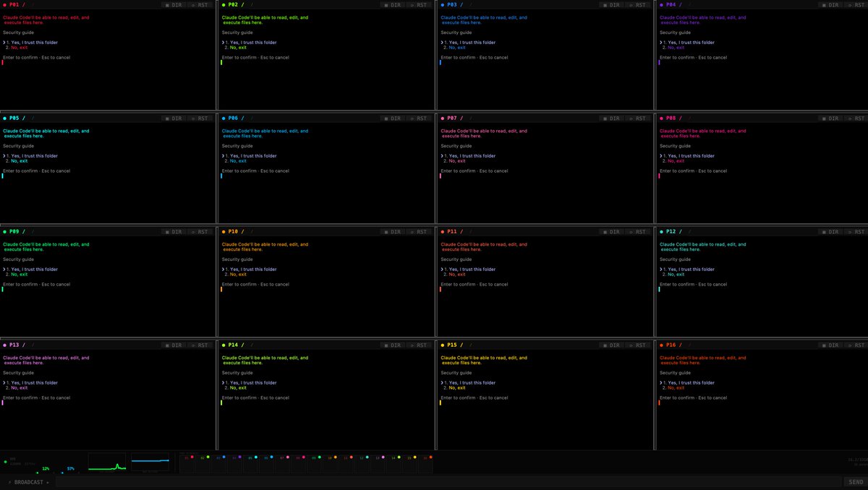Select pane 10 thumbnail in bottom bar
868x490 pixels.
point(330,464)
